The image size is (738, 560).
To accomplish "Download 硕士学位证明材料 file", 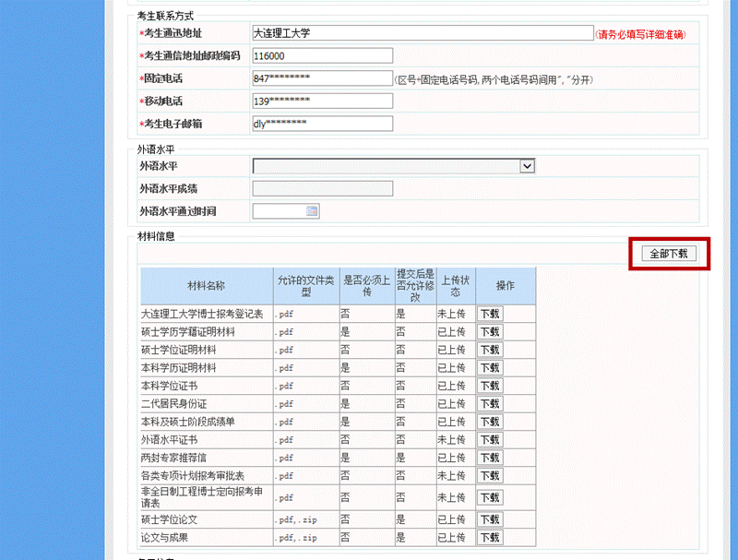I will coord(489,350).
